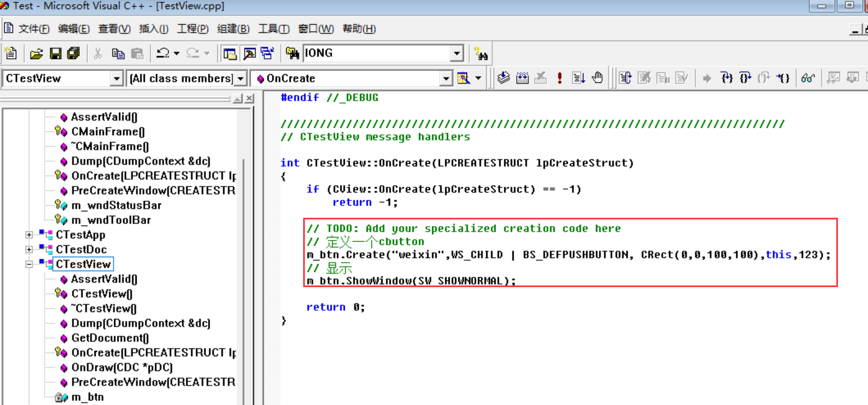
Task: Toggle the Output window button
Action: point(249,53)
